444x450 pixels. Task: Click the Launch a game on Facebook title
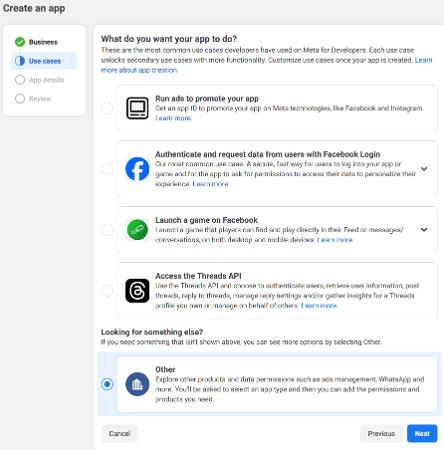tap(206, 220)
